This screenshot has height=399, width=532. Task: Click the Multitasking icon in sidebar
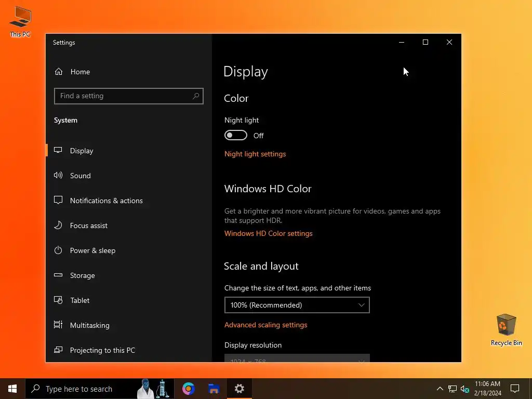click(x=58, y=325)
